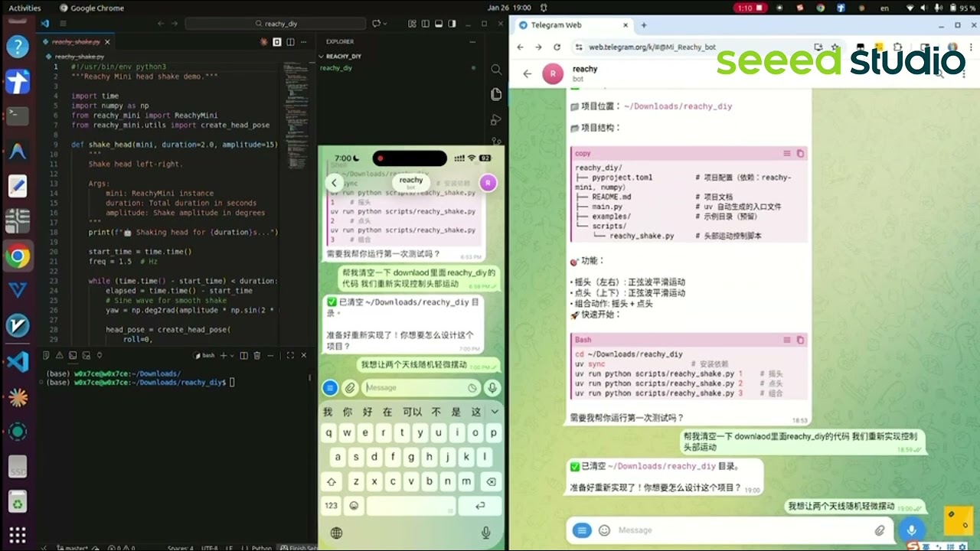This screenshot has width=980, height=551.
Task: Open the VS Code search activity icon
Action: pos(496,70)
